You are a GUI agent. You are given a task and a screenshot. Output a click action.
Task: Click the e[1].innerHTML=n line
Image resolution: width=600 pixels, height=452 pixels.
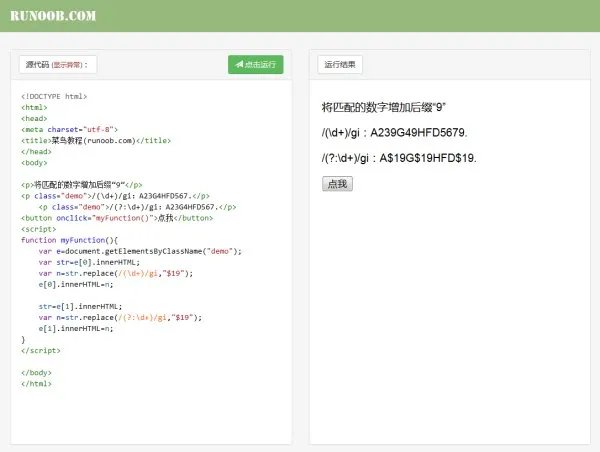(76, 328)
